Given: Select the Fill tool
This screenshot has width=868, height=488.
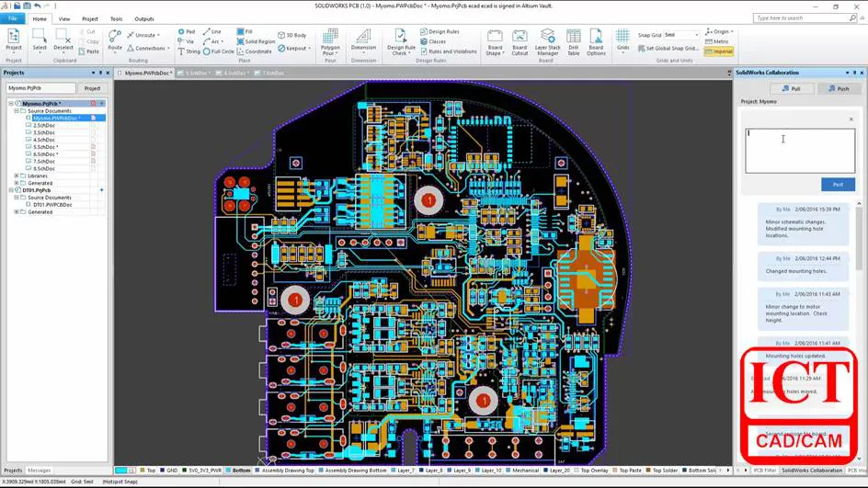Looking at the screenshot, I should coord(245,32).
